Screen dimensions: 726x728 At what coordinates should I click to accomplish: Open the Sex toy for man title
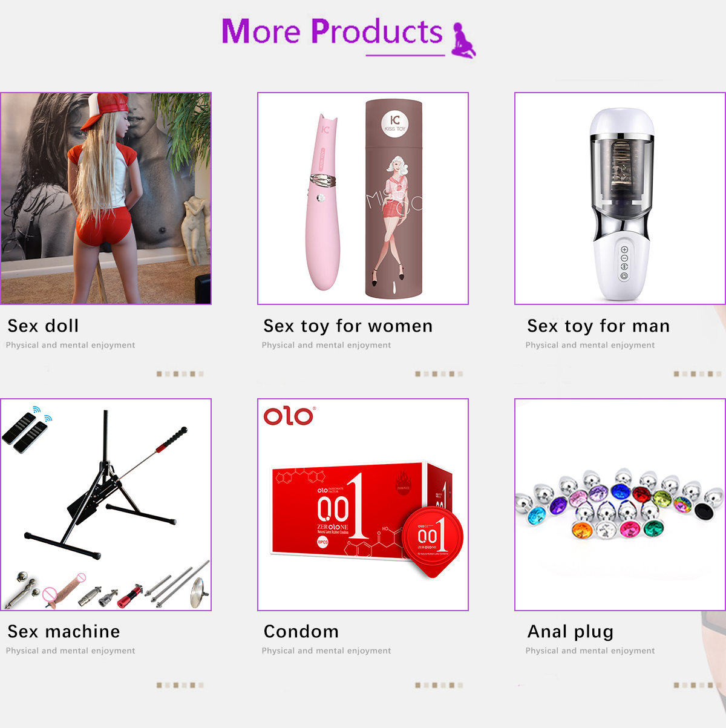[x=598, y=326]
